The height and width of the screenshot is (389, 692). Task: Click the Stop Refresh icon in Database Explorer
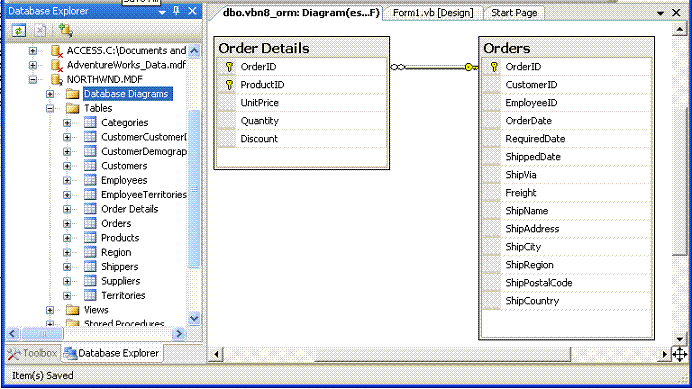40,30
